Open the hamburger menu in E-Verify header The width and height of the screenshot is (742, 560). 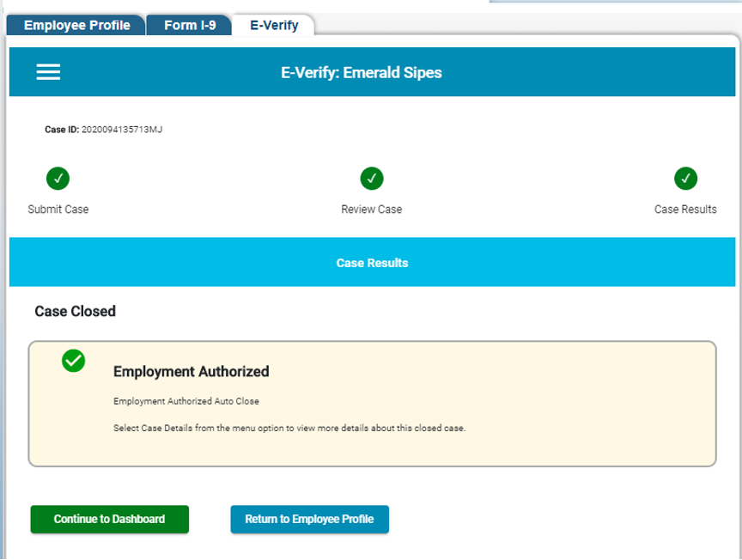click(x=48, y=72)
